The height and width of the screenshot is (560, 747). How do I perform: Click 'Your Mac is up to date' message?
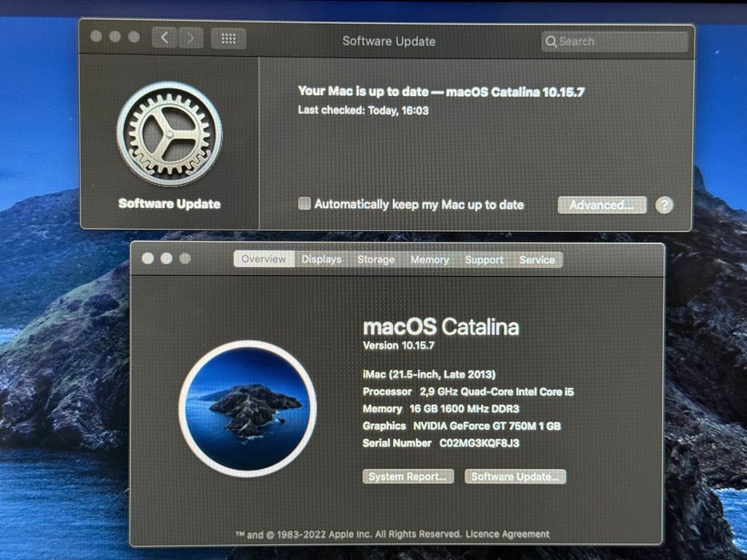click(x=441, y=91)
